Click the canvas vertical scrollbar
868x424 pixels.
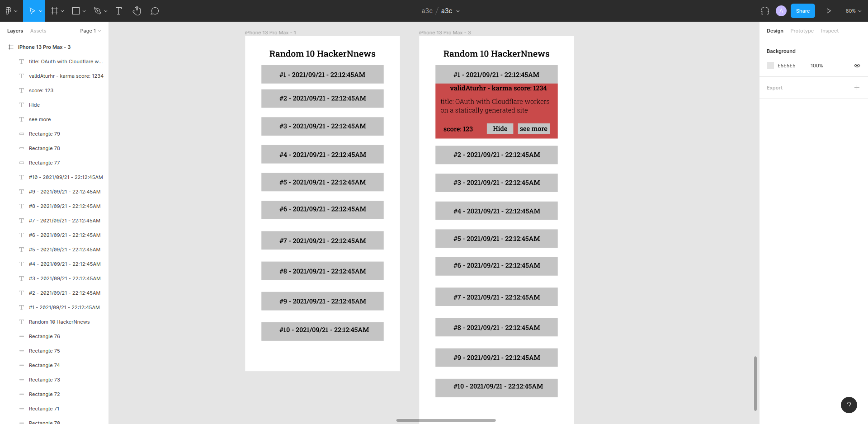pos(755,383)
